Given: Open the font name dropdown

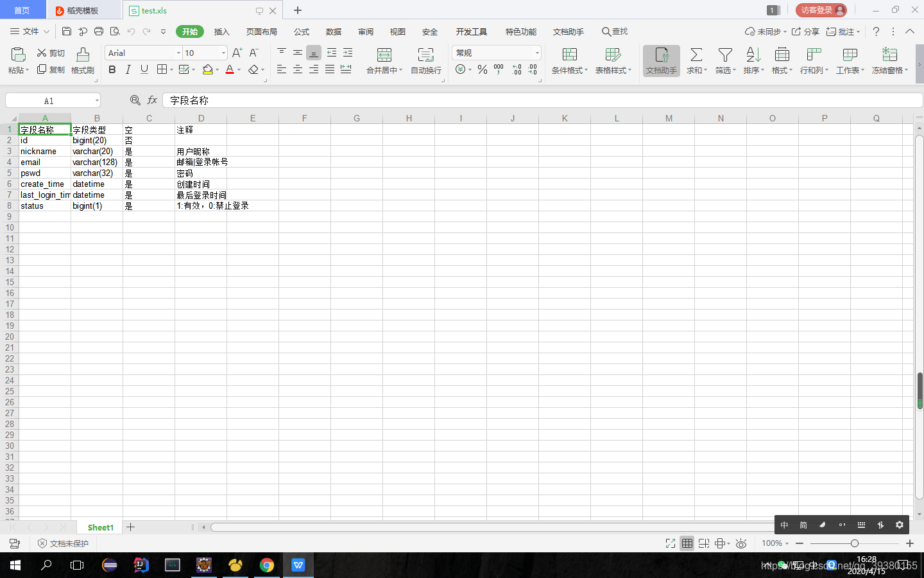Looking at the screenshot, I should (178, 53).
